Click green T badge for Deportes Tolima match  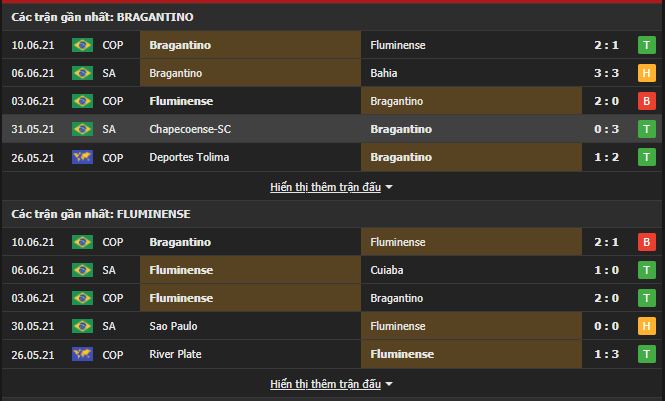(x=647, y=157)
